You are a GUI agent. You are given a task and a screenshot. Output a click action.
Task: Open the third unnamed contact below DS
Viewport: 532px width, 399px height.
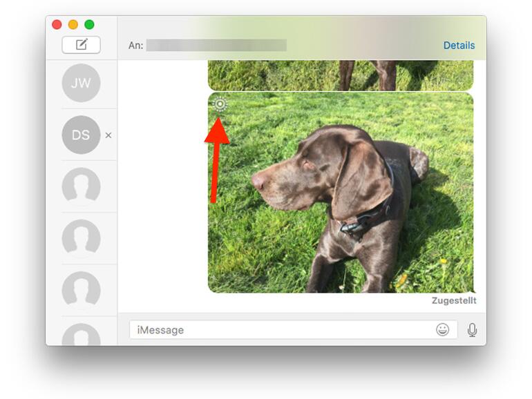coord(81,290)
